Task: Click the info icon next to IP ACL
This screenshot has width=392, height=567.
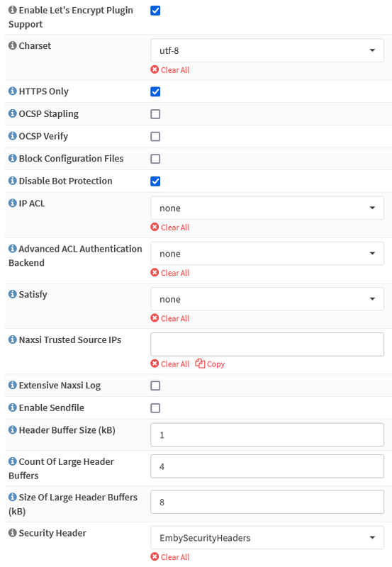Action: 13,203
